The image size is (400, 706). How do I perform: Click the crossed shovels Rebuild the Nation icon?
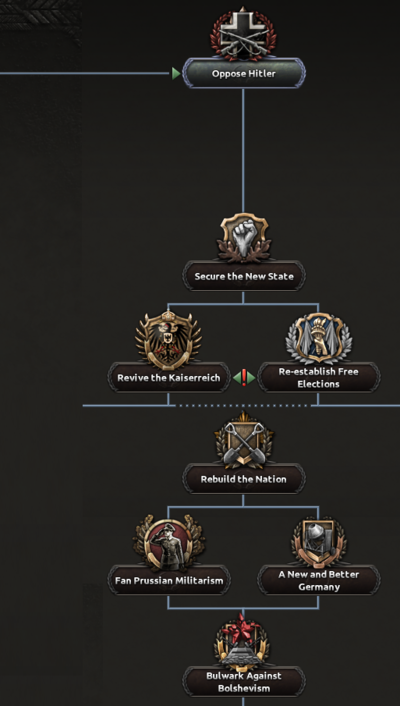pos(244,440)
